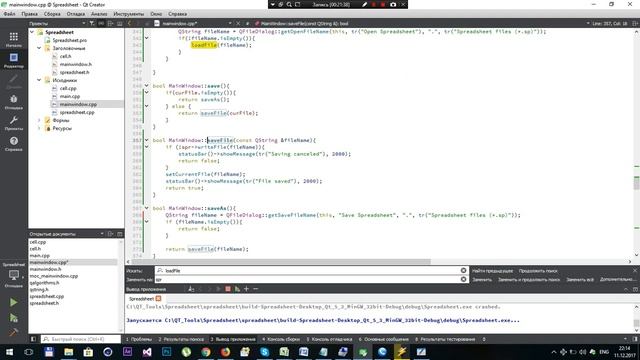Open the Справка menu
The image size is (640, 360).
click(178, 14)
